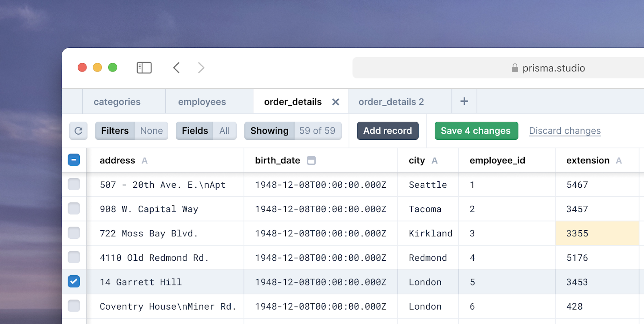Check the 908 W. Capital Way row

pos(74,209)
